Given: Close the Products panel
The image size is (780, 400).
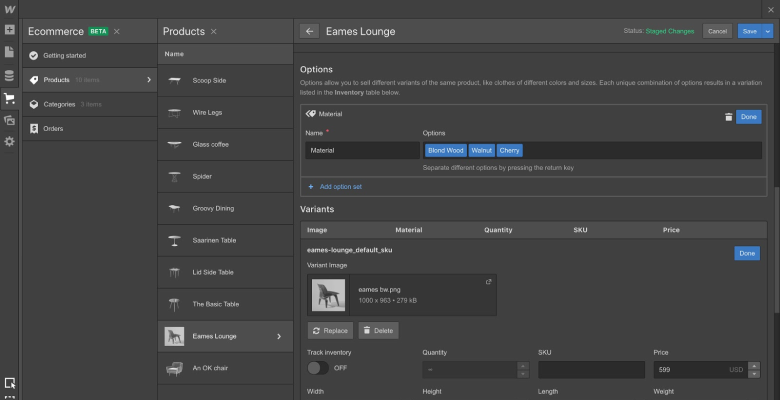Looking at the screenshot, I should tap(213, 31).
